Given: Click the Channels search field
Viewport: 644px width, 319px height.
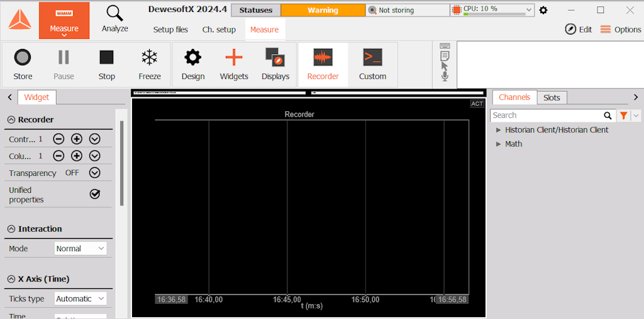Looking at the screenshot, I should 547,116.
